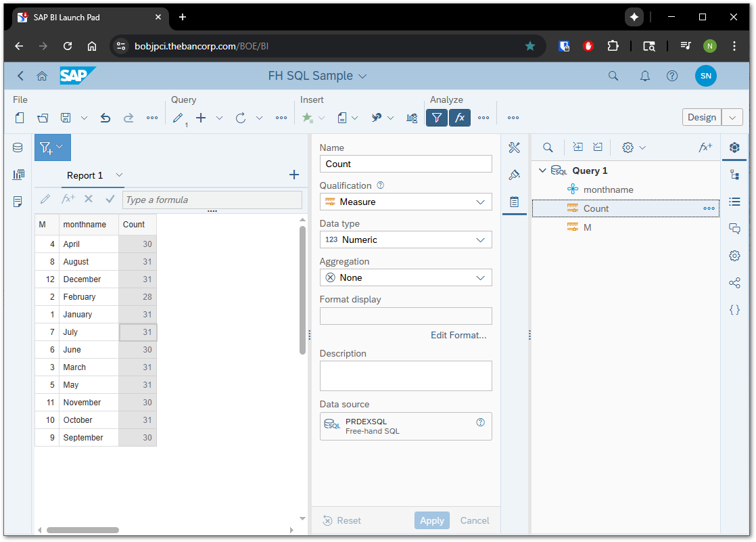
Task: Click the search icon in objects panel
Action: pos(548,148)
